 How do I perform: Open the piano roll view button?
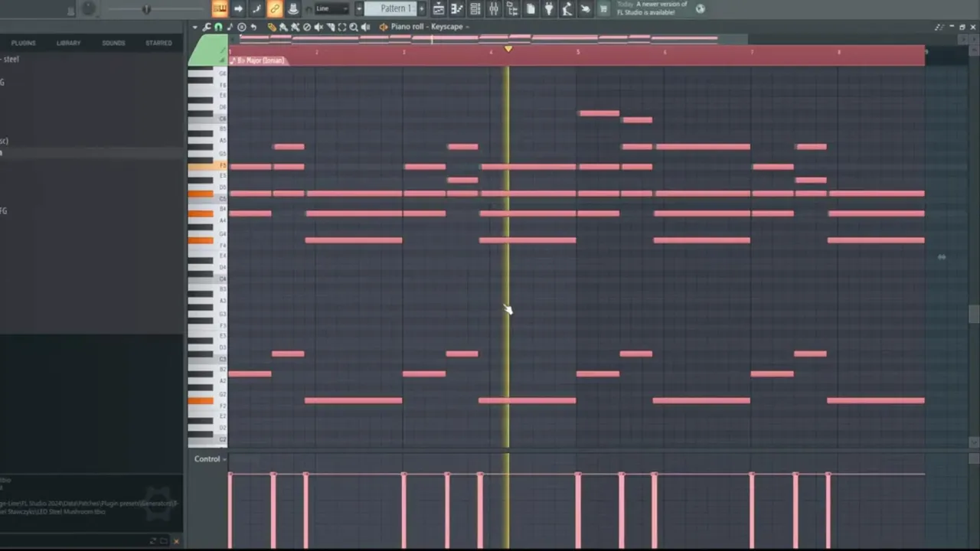coord(220,8)
